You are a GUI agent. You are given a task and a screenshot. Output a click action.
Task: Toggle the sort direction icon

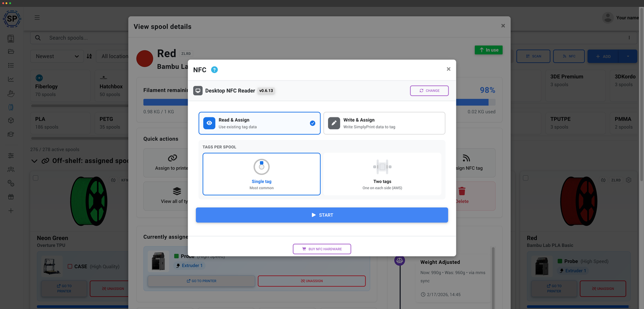(x=89, y=56)
